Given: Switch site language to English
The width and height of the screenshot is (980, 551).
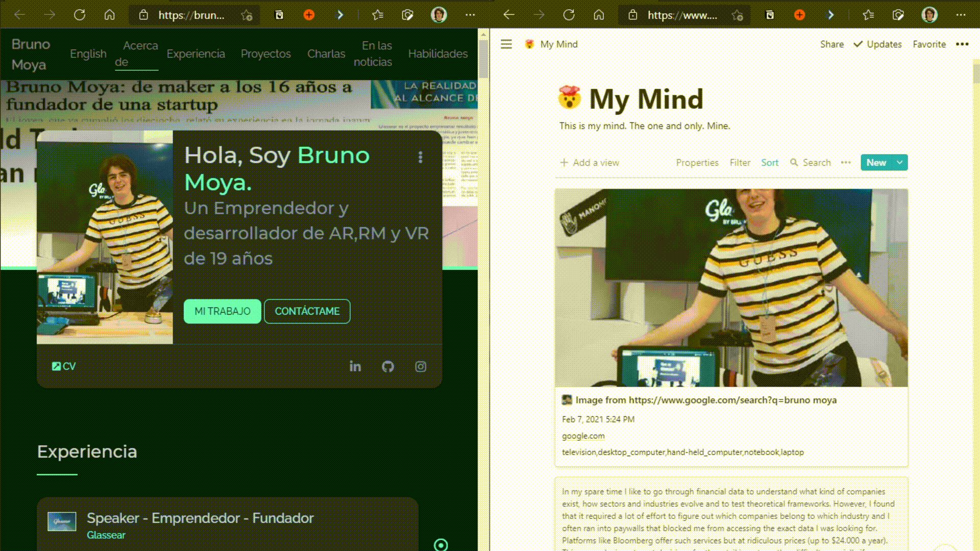Looking at the screenshot, I should coord(88,54).
